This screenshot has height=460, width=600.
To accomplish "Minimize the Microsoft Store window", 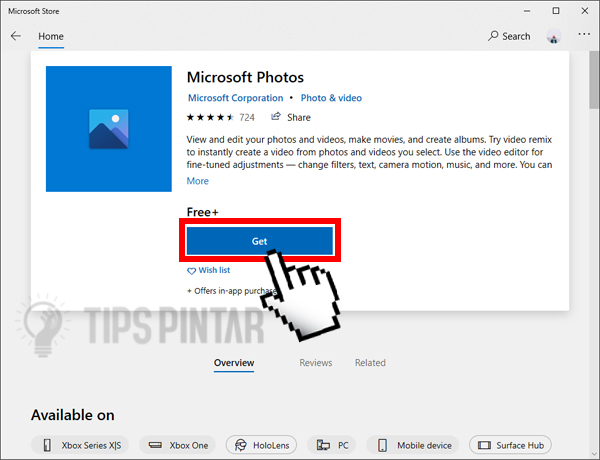I will coord(527,11).
